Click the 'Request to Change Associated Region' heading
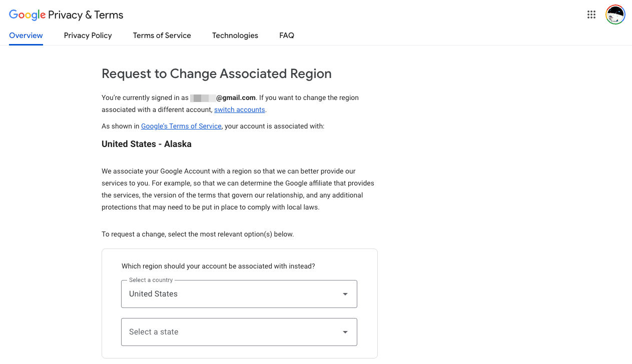The image size is (632, 364). 217,74
